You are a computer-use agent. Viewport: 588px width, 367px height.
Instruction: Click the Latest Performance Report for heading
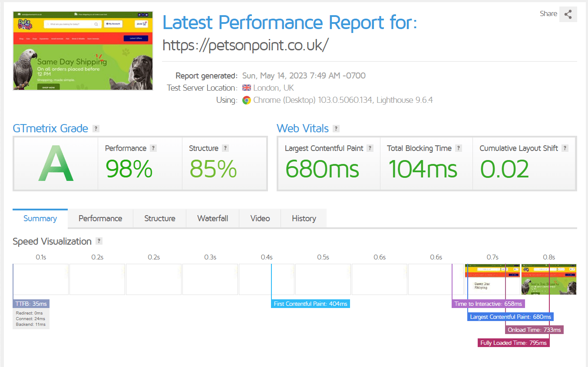(x=290, y=22)
